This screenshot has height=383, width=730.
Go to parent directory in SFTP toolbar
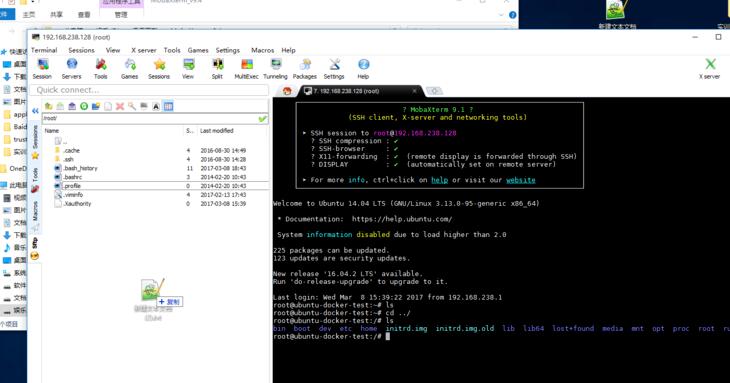(48, 107)
